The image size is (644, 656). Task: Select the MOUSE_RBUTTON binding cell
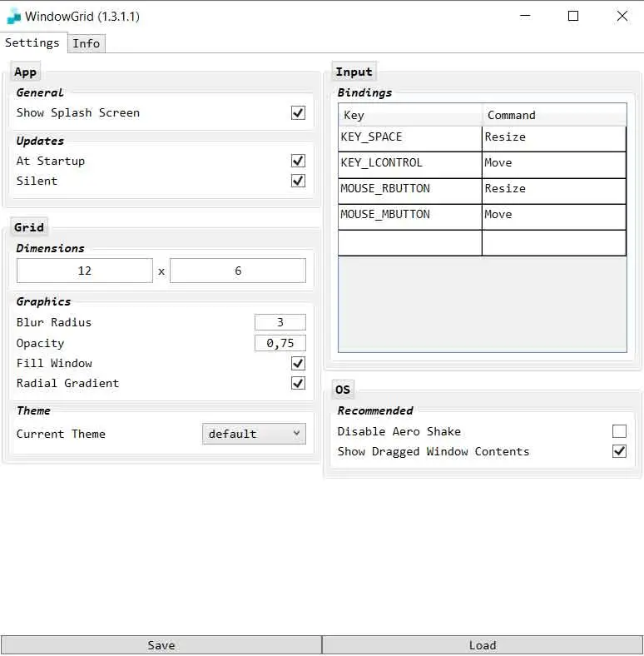pyautogui.click(x=410, y=191)
